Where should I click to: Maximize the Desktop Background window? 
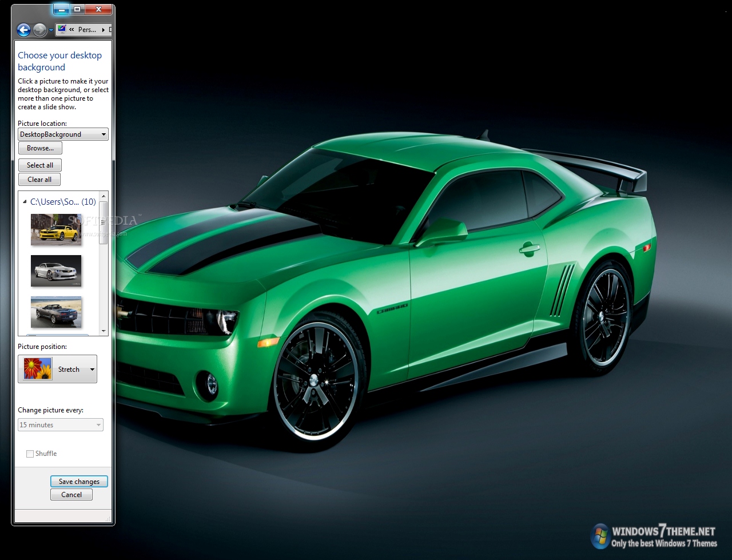(x=77, y=9)
